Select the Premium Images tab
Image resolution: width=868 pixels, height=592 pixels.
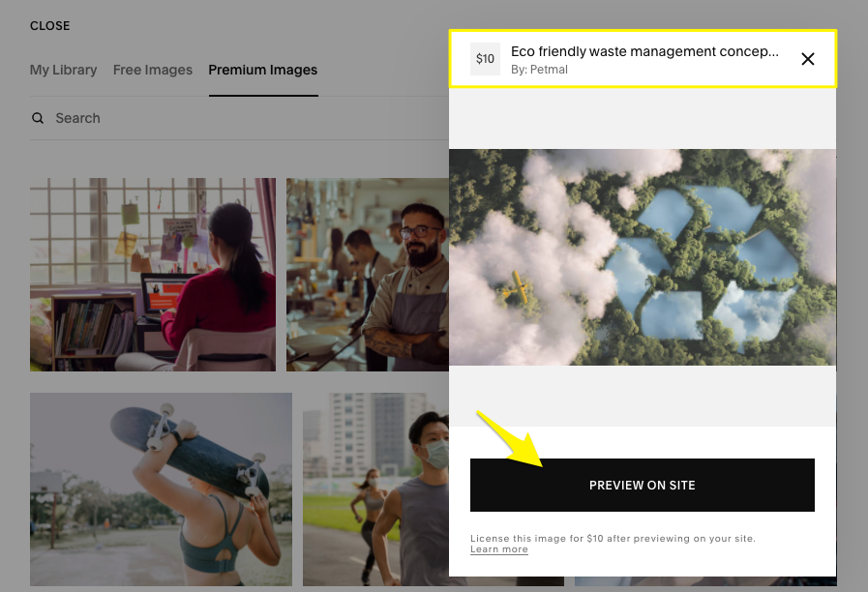click(262, 70)
